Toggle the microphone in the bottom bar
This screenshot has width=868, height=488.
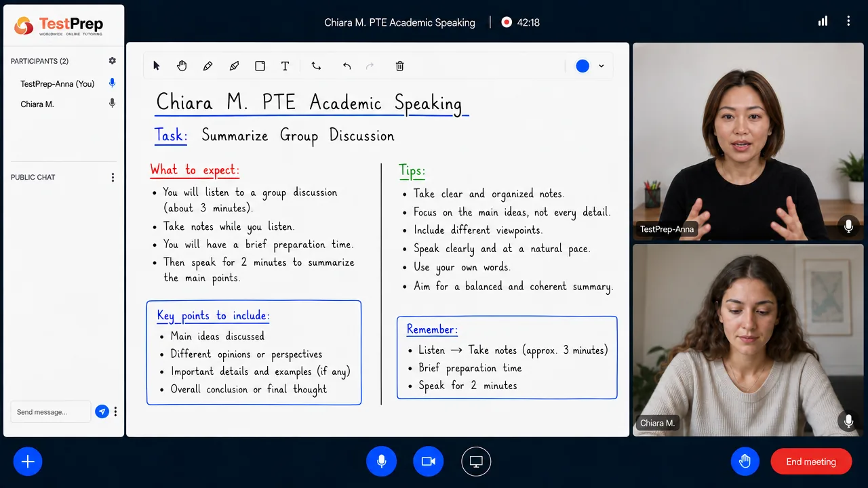(381, 462)
